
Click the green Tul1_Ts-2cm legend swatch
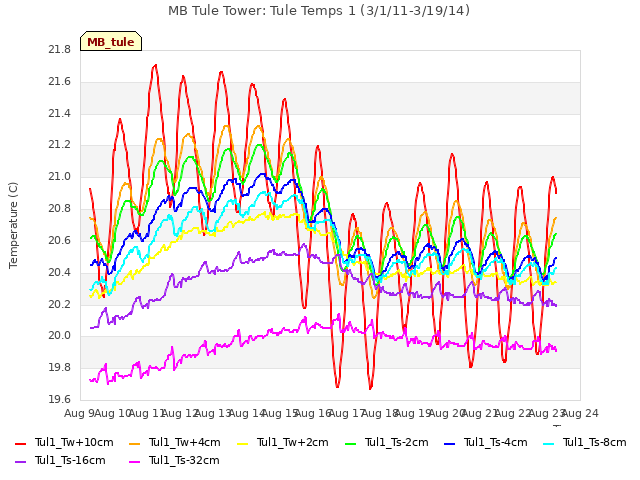(350, 443)
